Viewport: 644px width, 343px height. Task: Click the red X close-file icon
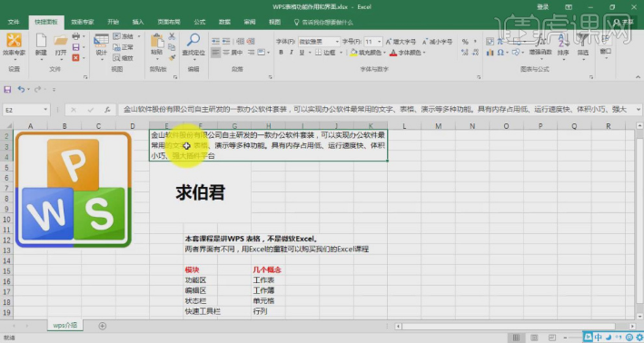pos(76,58)
